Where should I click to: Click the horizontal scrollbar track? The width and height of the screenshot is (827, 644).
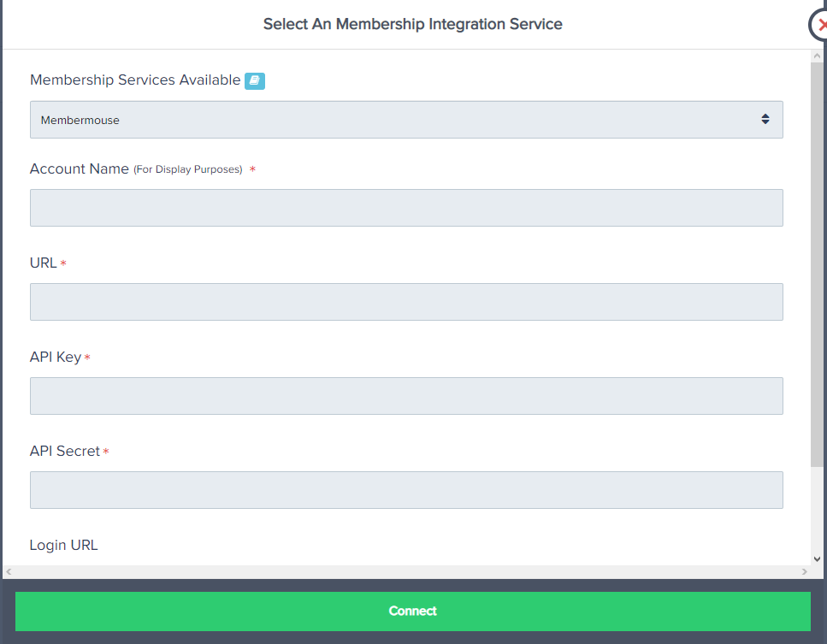pyautogui.click(x=406, y=571)
